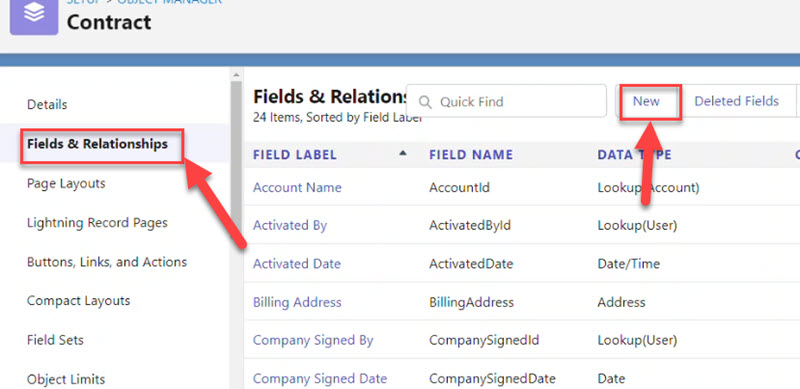
Task: Focus the Quick Find search box
Action: (506, 101)
